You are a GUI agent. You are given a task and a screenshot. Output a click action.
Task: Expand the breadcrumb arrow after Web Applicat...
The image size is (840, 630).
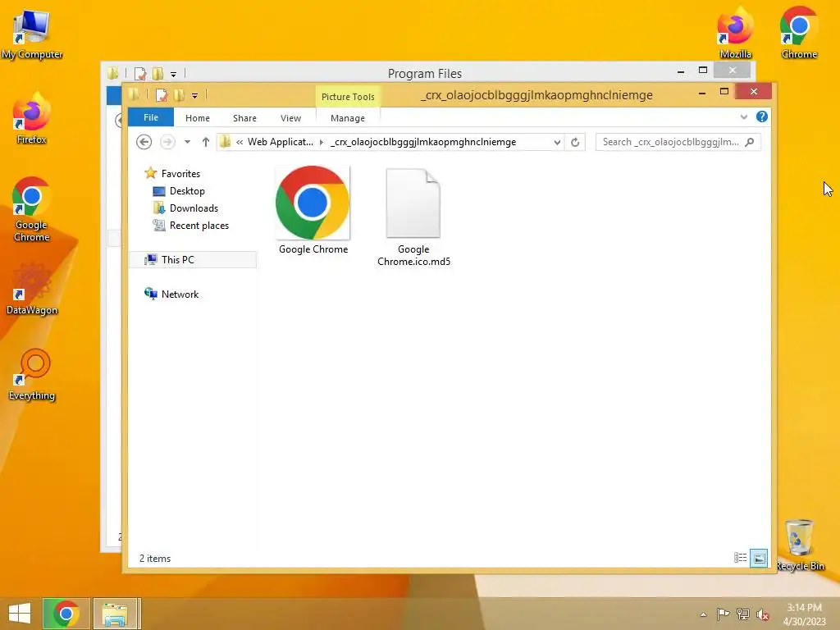point(322,142)
